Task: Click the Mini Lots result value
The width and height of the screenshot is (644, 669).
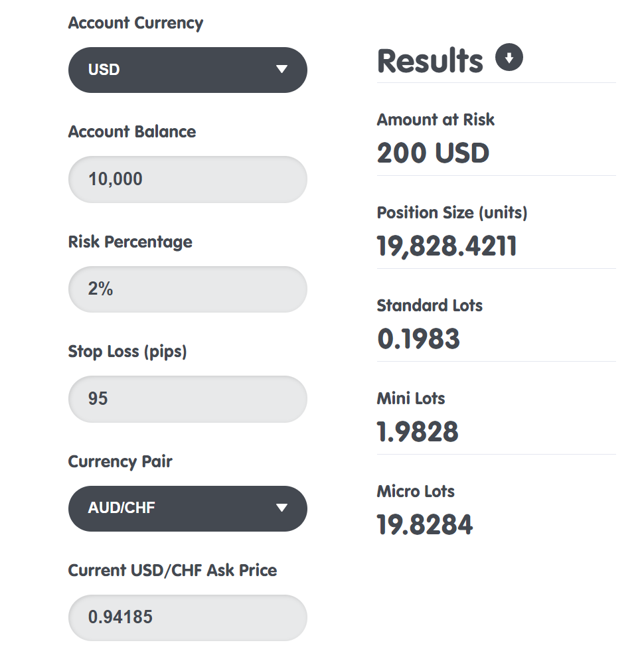Action: point(417,431)
